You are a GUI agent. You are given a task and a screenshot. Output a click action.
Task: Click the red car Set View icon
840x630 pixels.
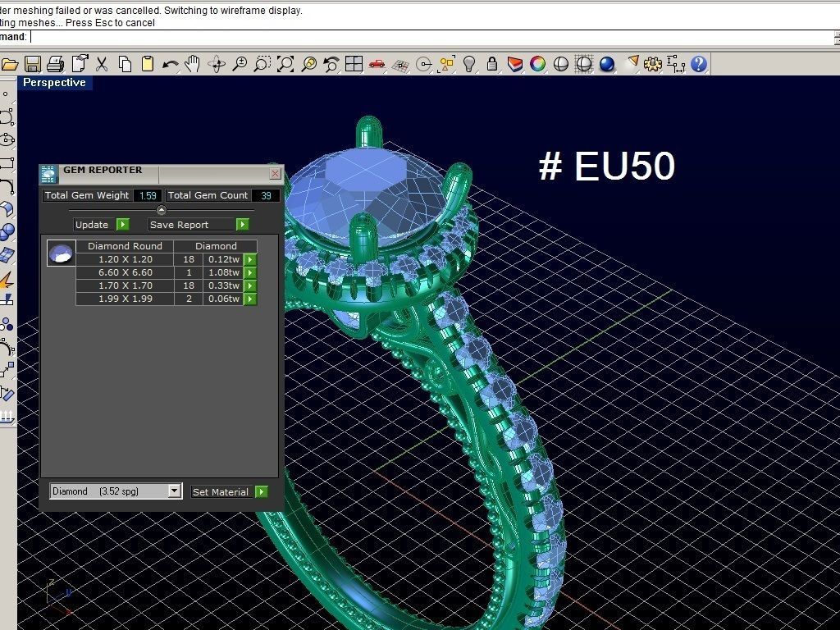click(x=377, y=64)
